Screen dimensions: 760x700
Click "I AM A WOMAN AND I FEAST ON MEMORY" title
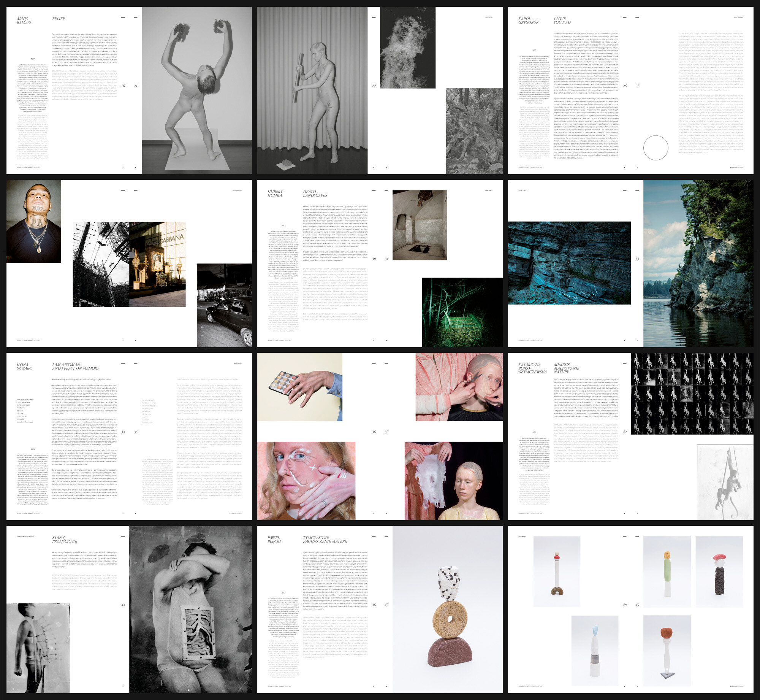pos(76,367)
